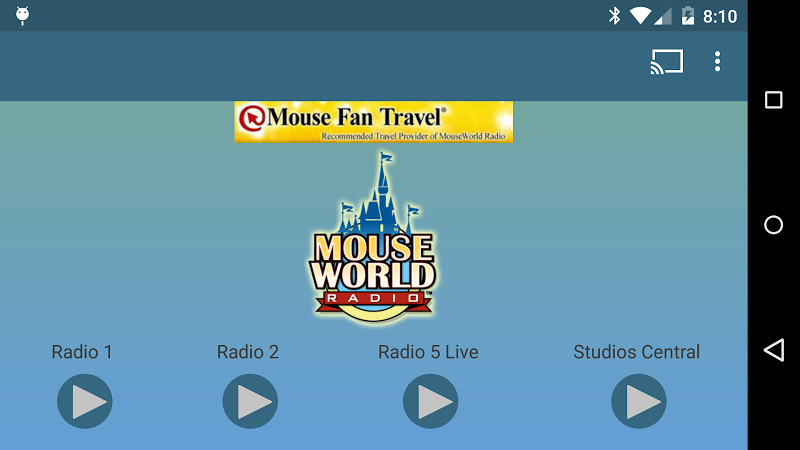Screen dimensions: 800x450
Task: Tap the 8:10 clock in status bar
Action: tap(720, 17)
